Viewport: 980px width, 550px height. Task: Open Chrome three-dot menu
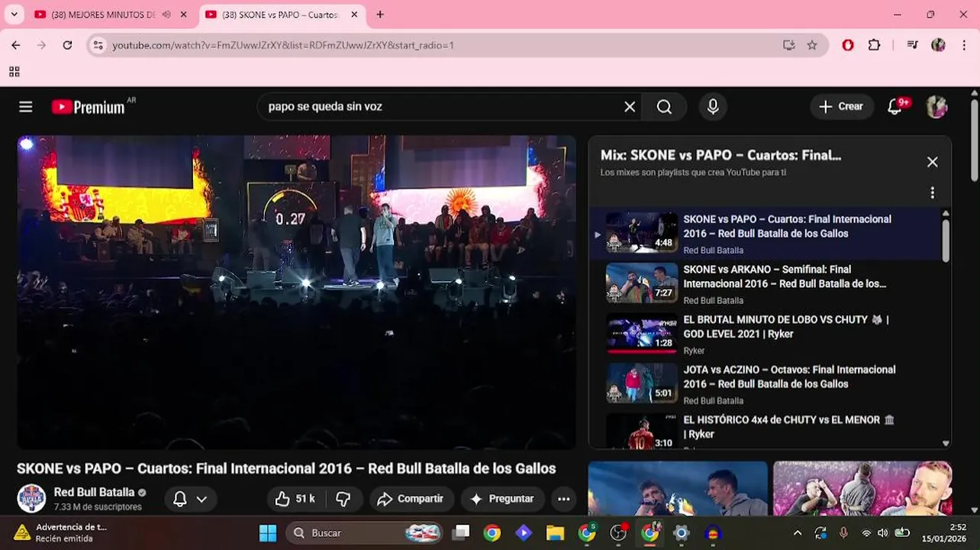[963, 45]
